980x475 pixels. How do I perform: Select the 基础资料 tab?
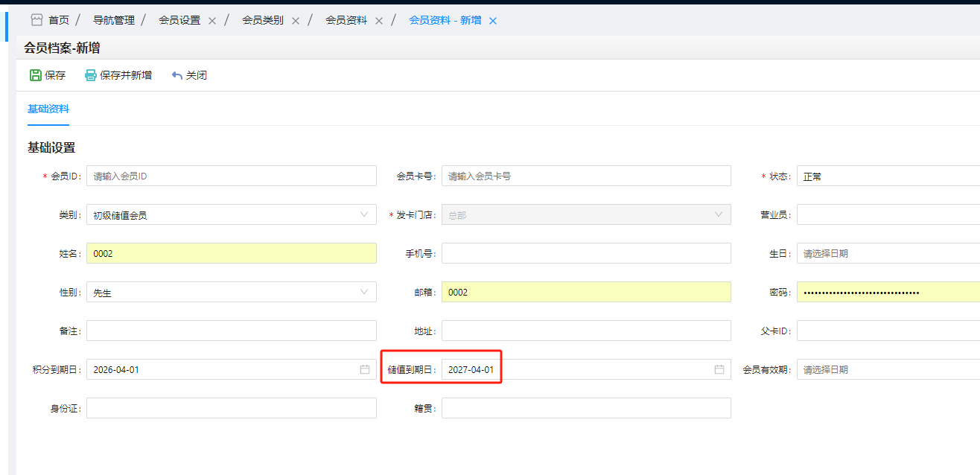coord(48,109)
